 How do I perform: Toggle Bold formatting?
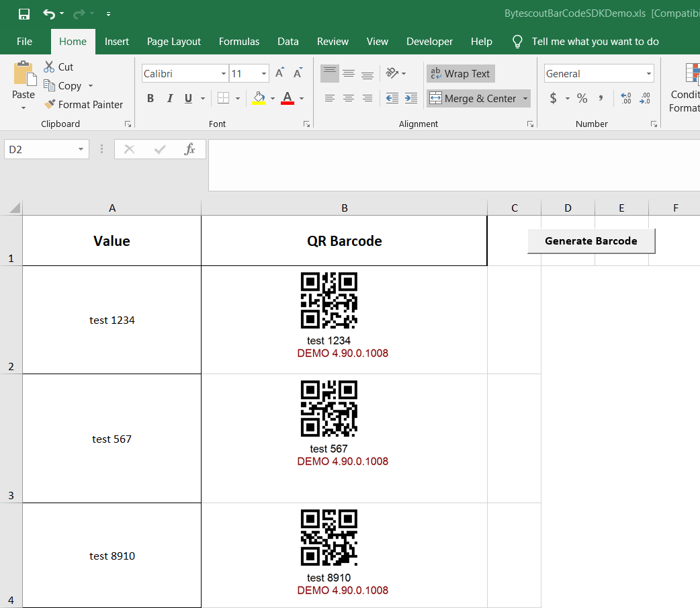point(150,99)
